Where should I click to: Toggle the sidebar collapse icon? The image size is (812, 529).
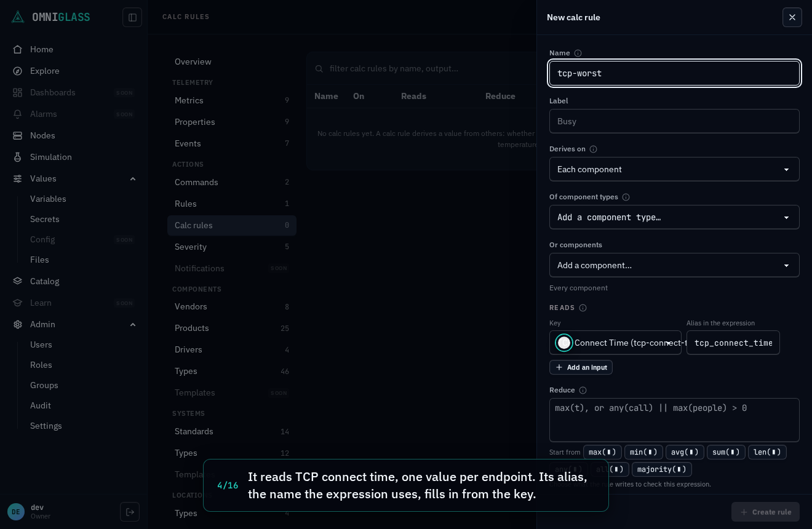point(132,17)
